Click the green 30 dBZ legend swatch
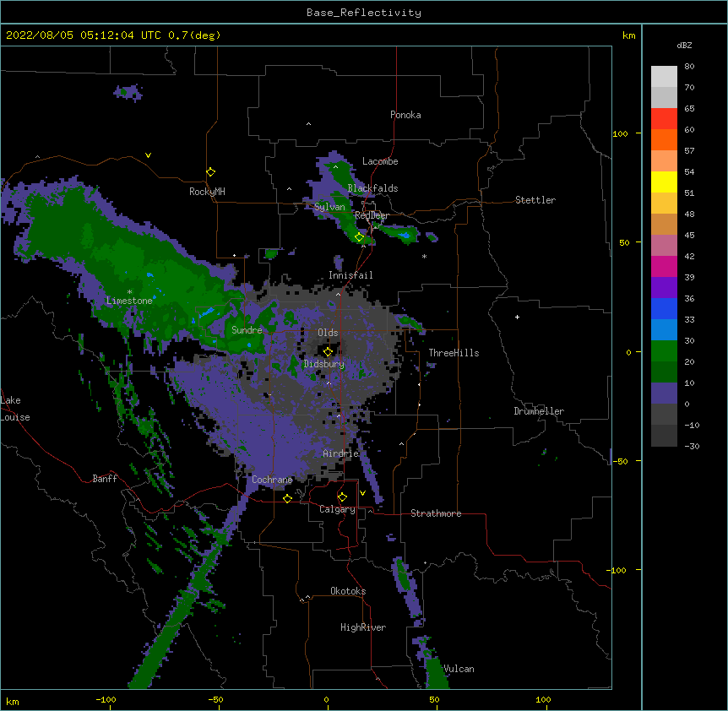Screen dimensions: 728x711 (x=664, y=351)
